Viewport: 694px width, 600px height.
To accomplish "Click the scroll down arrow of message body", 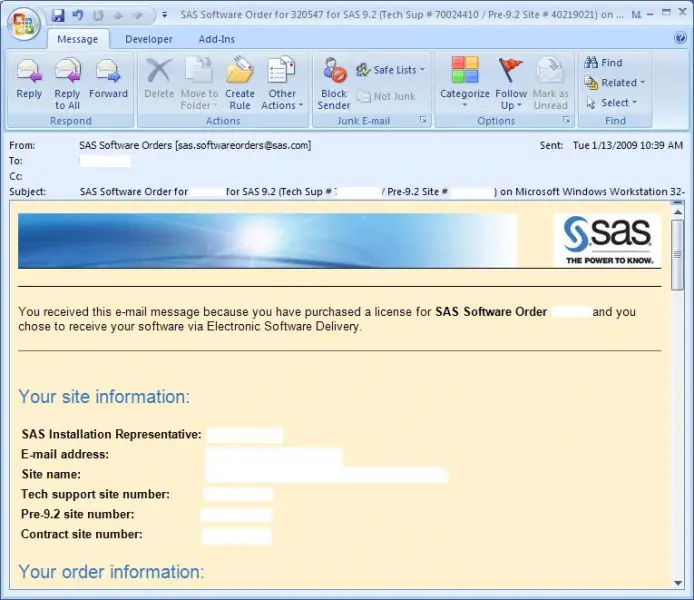I will tap(678, 583).
